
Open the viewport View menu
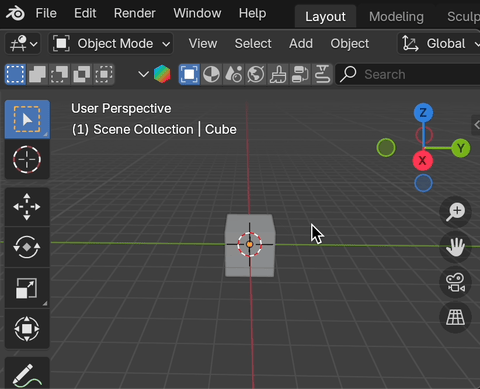tap(203, 44)
